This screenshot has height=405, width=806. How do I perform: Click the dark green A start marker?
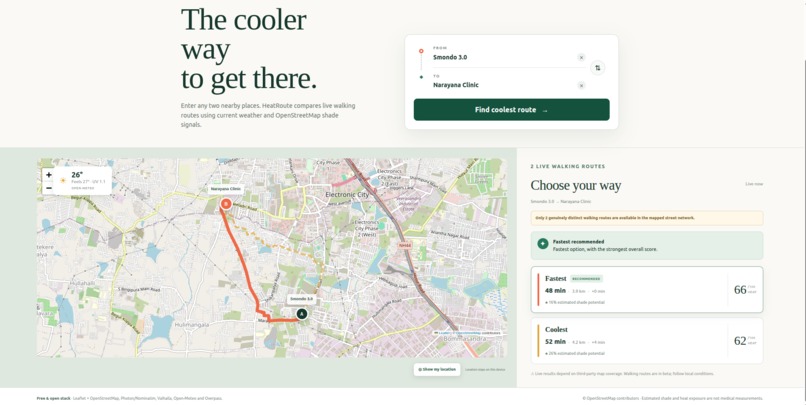click(x=302, y=314)
